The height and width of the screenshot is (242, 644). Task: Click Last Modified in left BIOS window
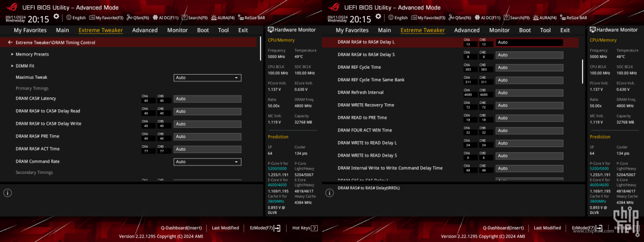225,228
